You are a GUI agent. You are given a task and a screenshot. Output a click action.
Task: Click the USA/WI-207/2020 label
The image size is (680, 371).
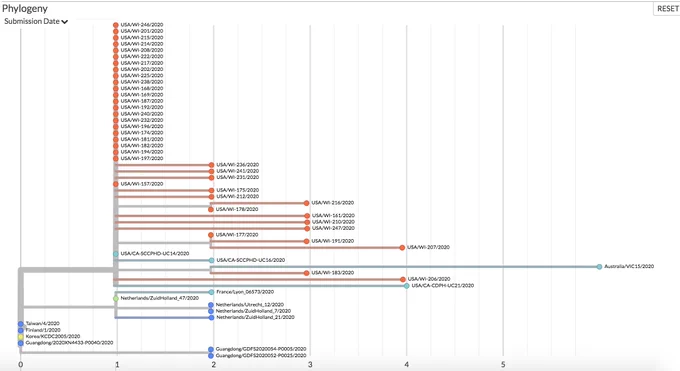click(x=428, y=247)
